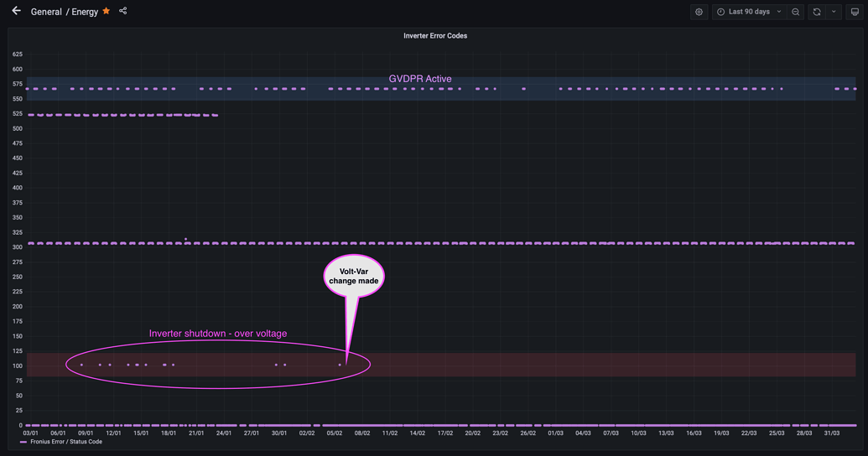868x456 pixels.
Task: Expand the refresh interval dropdown
Action: [834, 12]
